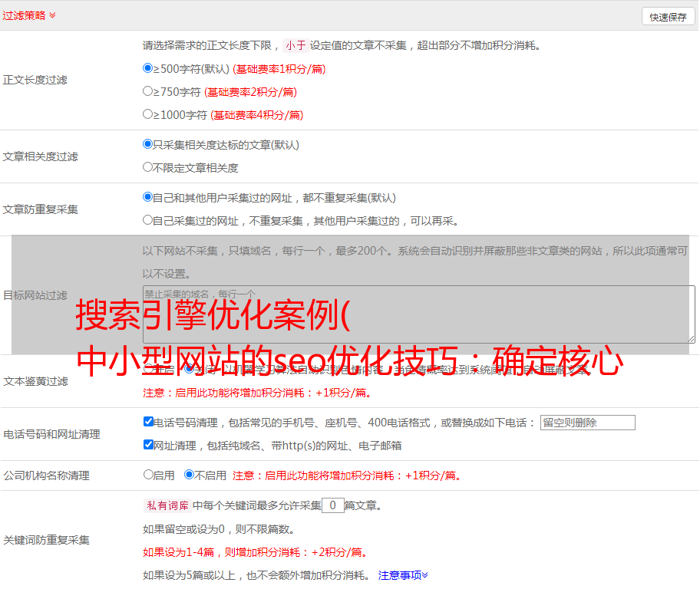Toggle the 网址清理 checkbox
The width and height of the screenshot is (700, 589).
(149, 445)
